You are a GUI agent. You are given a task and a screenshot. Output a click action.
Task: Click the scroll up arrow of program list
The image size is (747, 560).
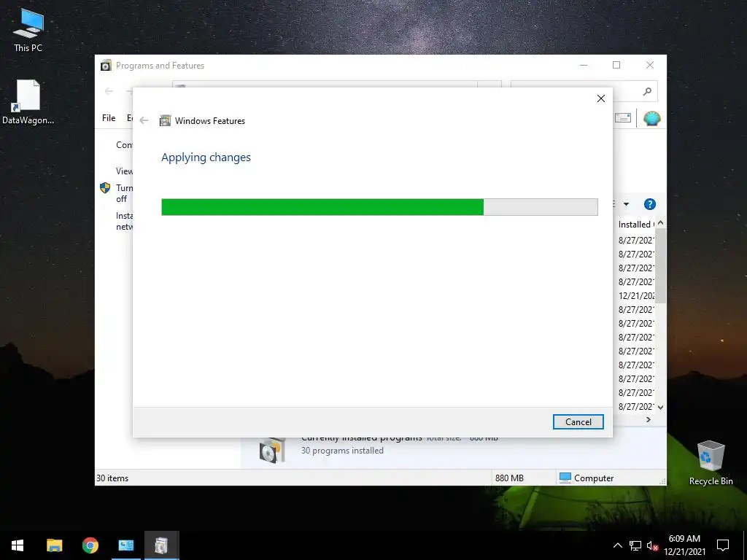(660, 223)
